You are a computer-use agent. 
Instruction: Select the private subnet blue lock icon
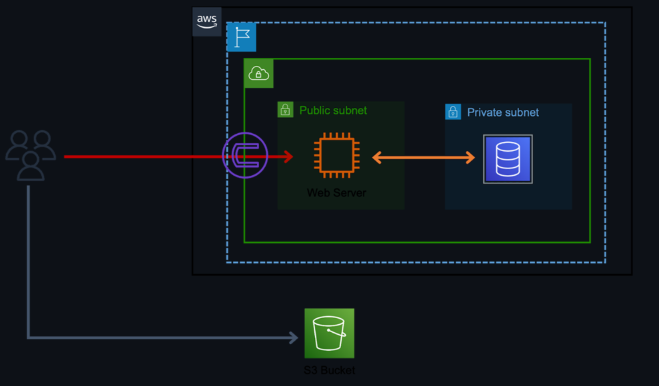[453, 112]
